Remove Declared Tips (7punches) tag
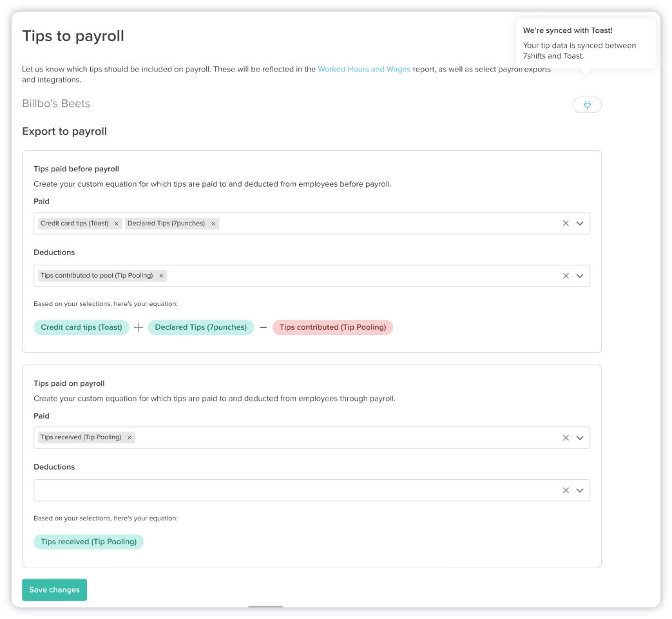Image resolution: width=672 pixels, height=619 pixels. (x=213, y=224)
